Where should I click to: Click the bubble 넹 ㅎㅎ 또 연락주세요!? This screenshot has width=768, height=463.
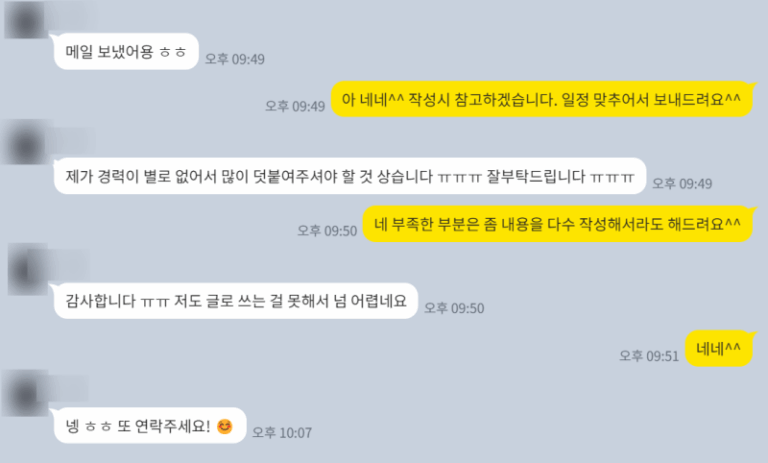150,425
